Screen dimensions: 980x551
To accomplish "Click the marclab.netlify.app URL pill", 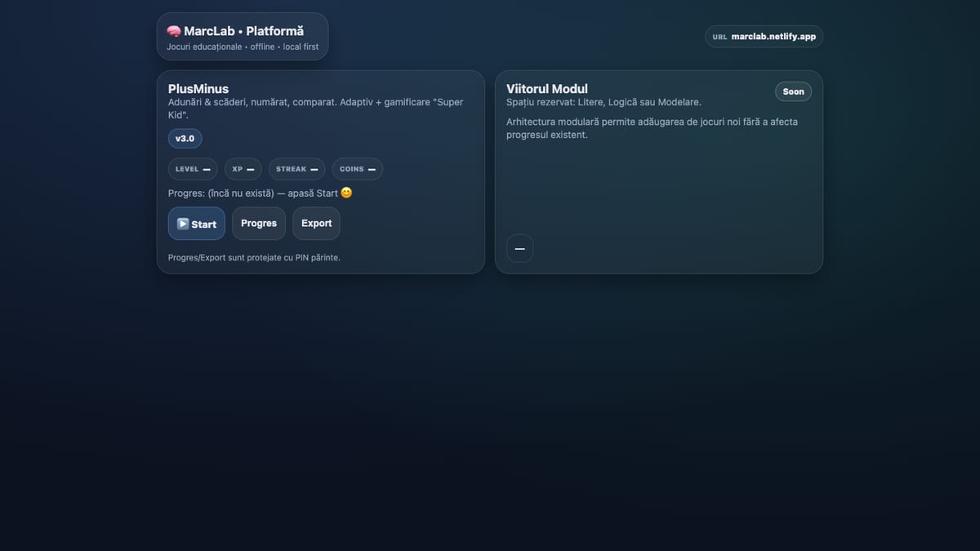I will tap(764, 37).
